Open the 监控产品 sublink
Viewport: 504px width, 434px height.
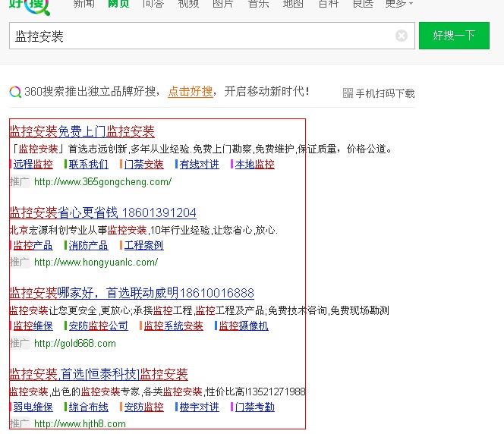[33, 245]
